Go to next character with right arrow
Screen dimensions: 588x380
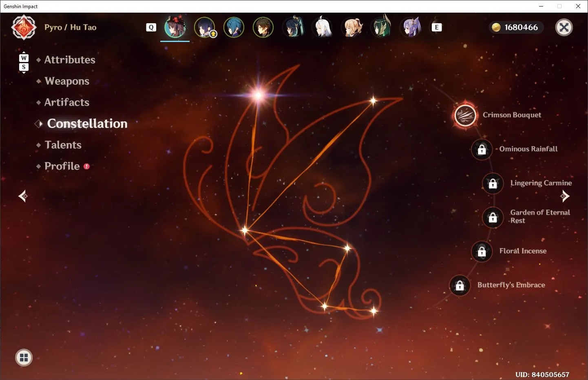point(565,196)
